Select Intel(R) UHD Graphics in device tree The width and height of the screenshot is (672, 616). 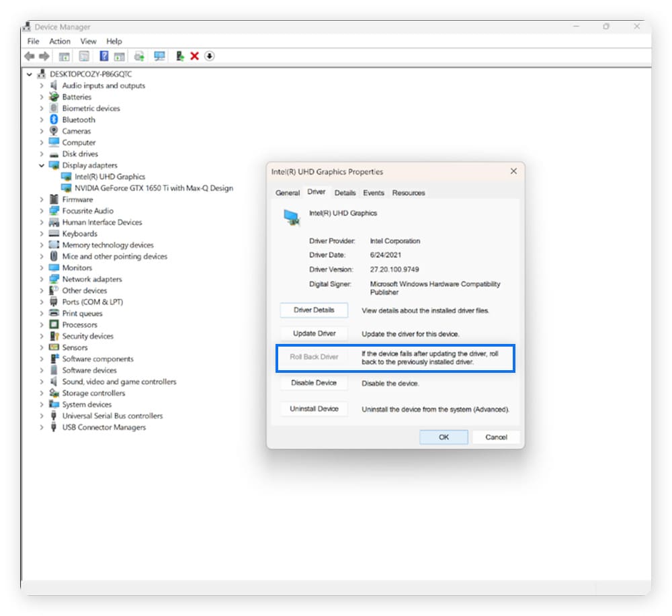110,177
